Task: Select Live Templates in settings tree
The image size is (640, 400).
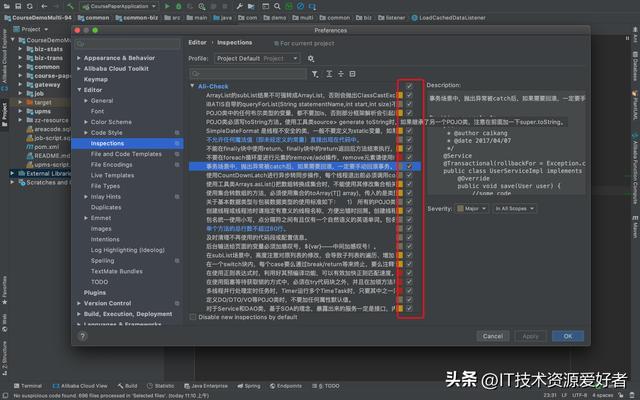Action: (112, 175)
